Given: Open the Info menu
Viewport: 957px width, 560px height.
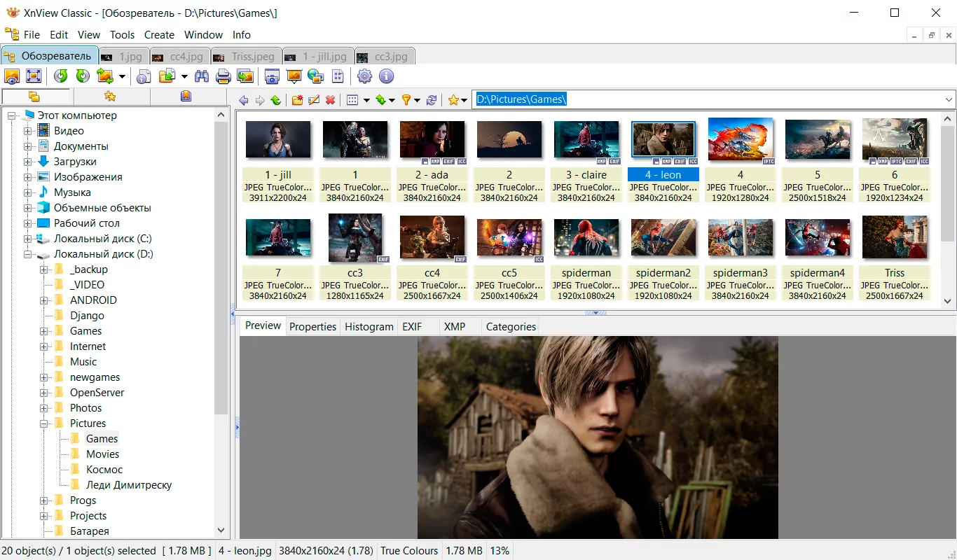Looking at the screenshot, I should point(241,34).
